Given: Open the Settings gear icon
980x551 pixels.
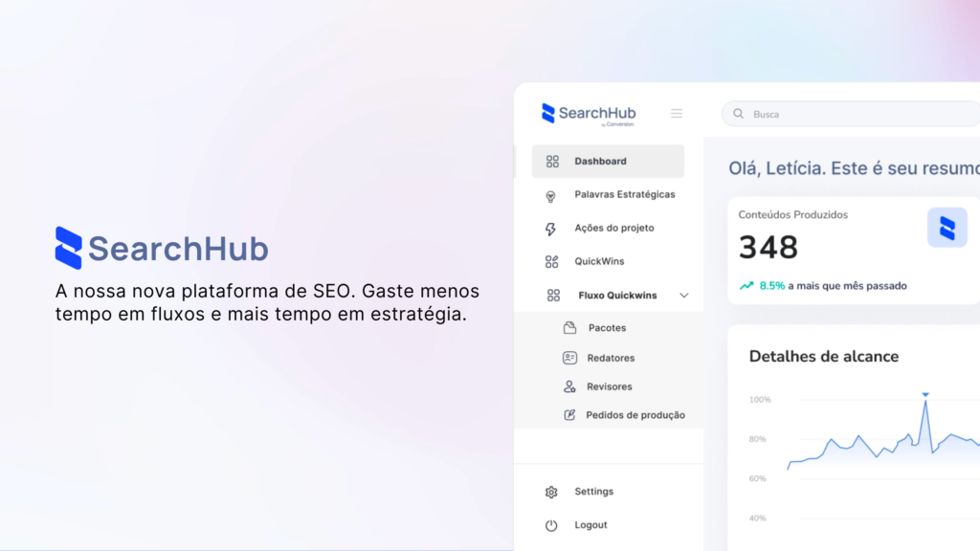Looking at the screenshot, I should point(551,491).
